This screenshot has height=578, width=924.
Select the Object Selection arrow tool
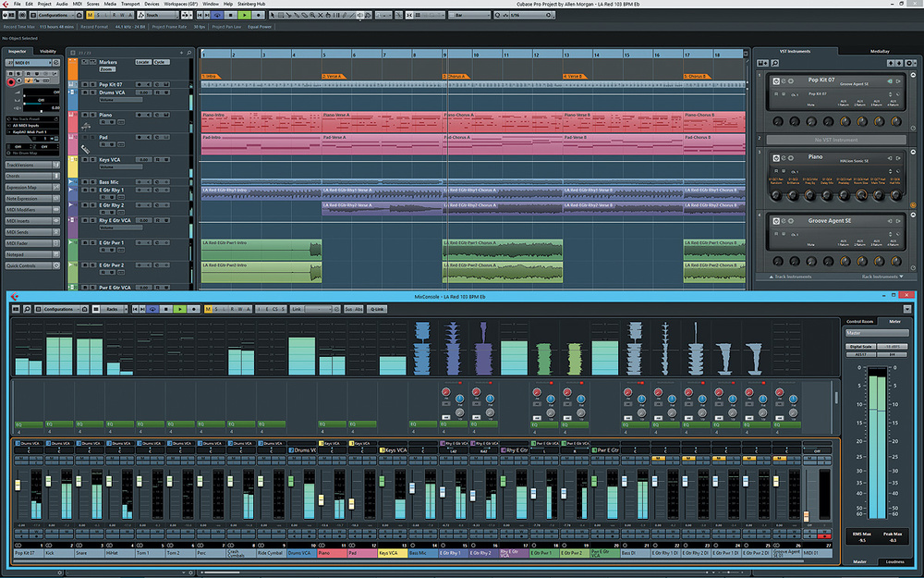273,14
